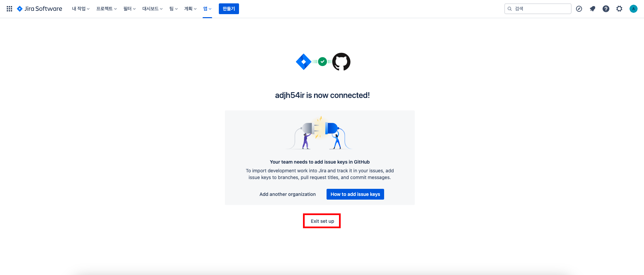Expand the 프로젝트 menu
Viewport: 644px width, 275px height.
(106, 9)
